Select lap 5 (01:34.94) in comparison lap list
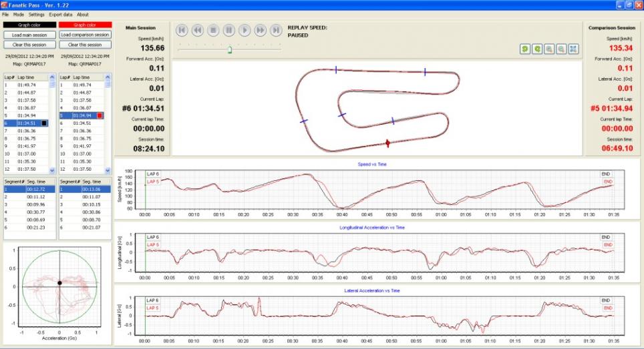 (82, 115)
